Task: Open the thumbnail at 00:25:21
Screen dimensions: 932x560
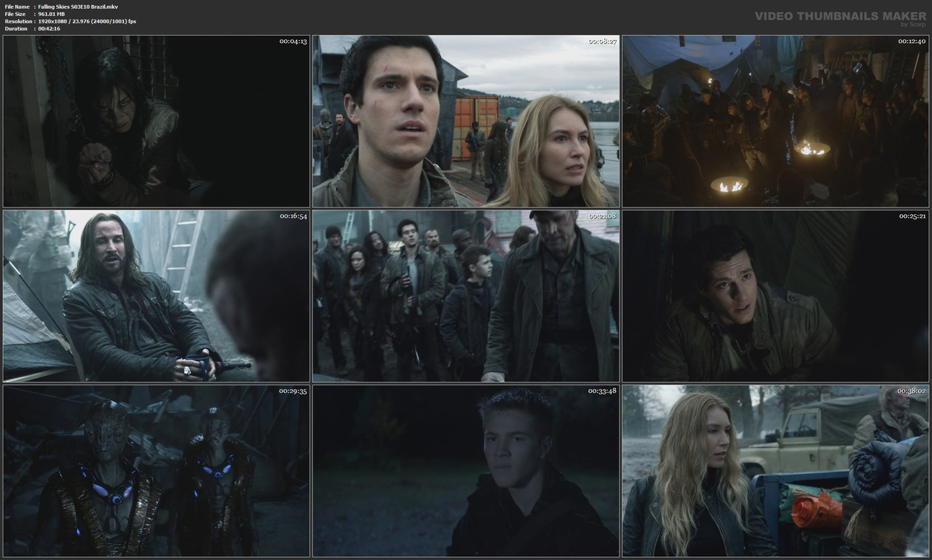Action: [x=775, y=296]
